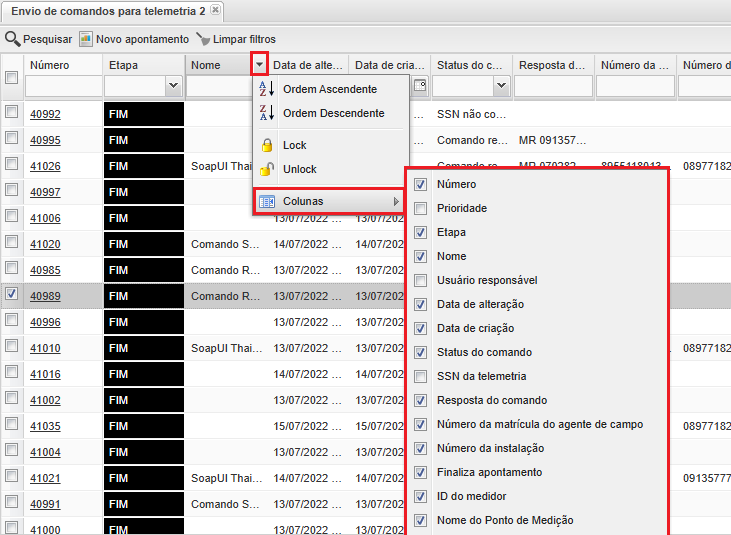Open record link 41020
Image resolution: width=731 pixels, height=535 pixels.
pyautogui.click(x=45, y=244)
